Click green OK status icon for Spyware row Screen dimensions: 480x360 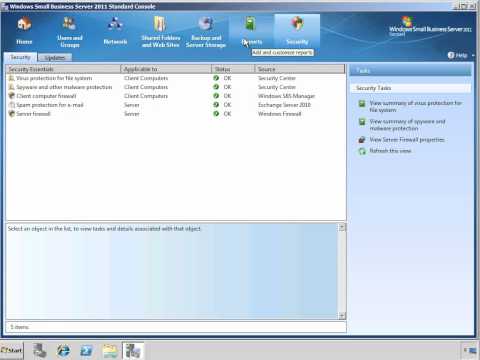(x=216, y=87)
